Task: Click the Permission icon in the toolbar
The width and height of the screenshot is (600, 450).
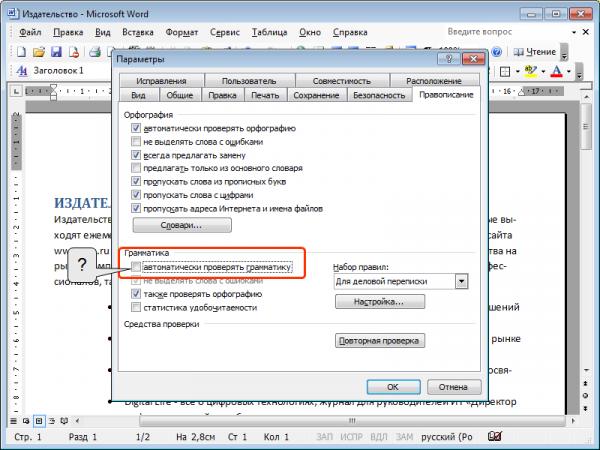Action: tap(74, 52)
